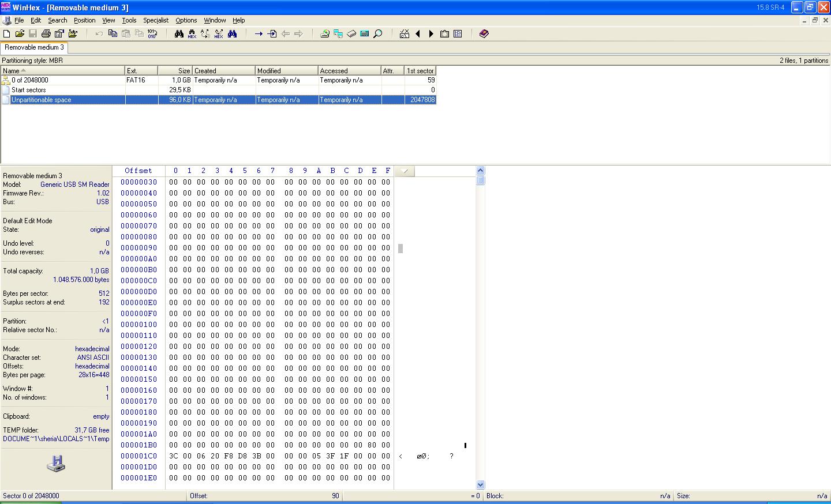831x504 pixels.
Task: Click the 80 byte in row 000001B0
Action: tap(372, 445)
